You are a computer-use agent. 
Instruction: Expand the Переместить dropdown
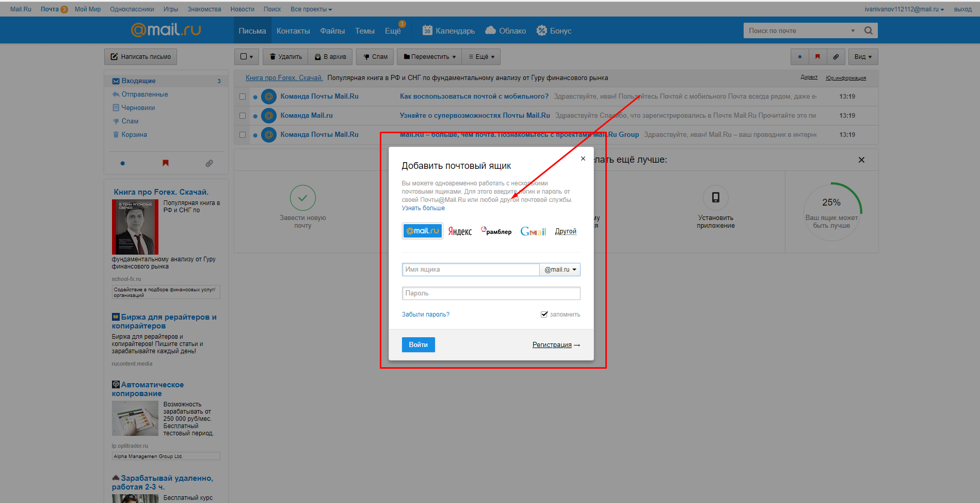[x=429, y=57]
